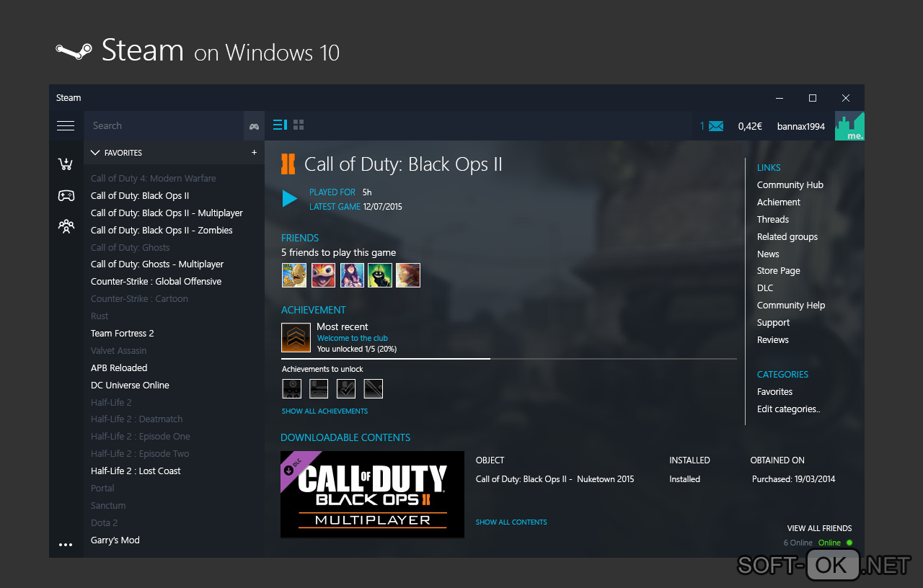Open the fourth friend avatar with green creature
This screenshot has width=923, height=588.
380,275
